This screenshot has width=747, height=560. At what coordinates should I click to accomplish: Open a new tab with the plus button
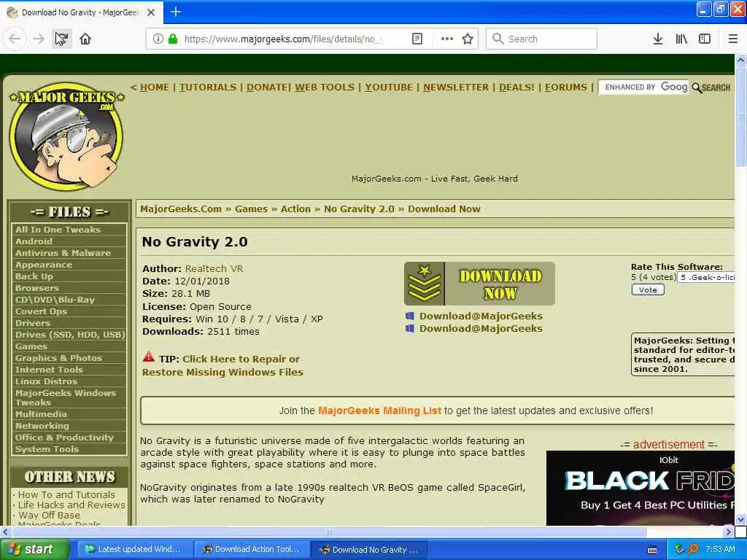[176, 12]
